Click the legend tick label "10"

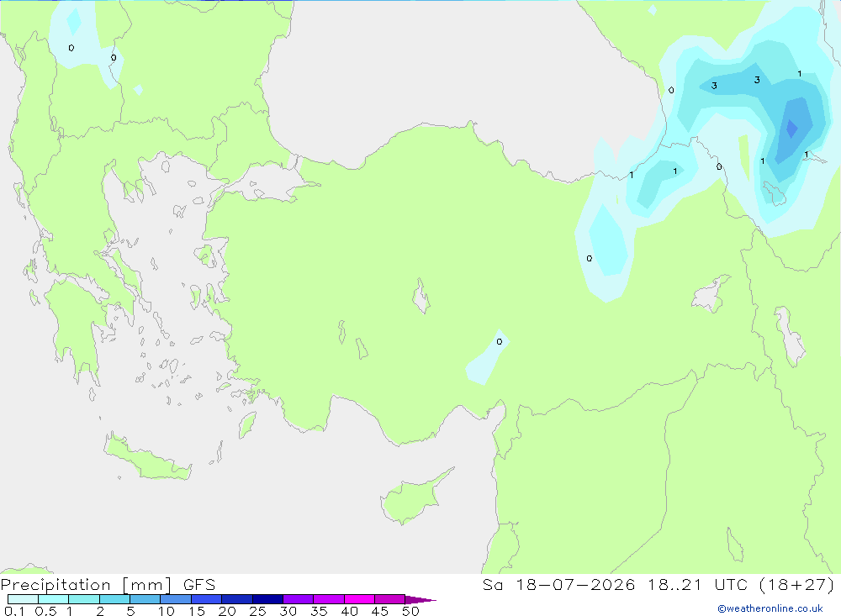(167, 611)
